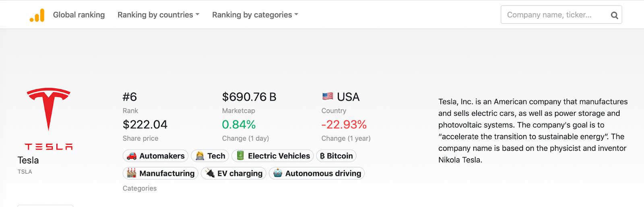Open the Tech category tag
This screenshot has width=644, height=207.
[x=216, y=156]
